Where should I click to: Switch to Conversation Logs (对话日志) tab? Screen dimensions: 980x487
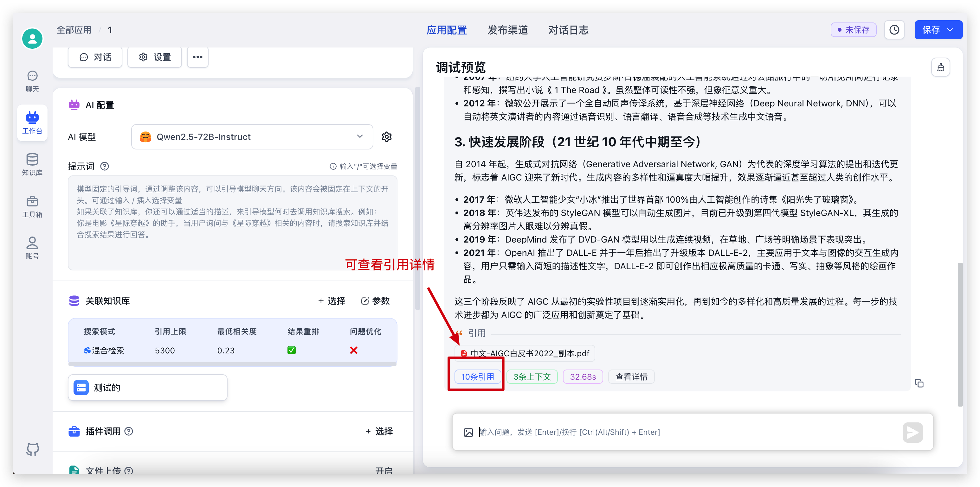pyautogui.click(x=568, y=30)
